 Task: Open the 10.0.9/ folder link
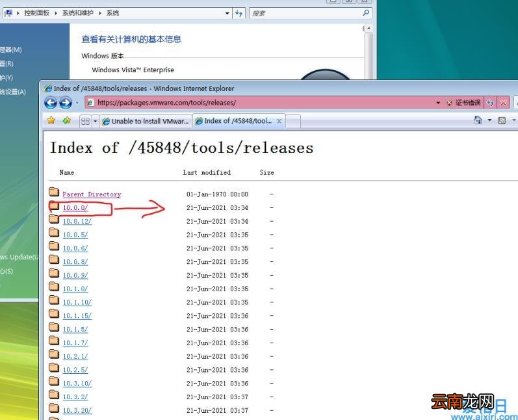click(75, 276)
